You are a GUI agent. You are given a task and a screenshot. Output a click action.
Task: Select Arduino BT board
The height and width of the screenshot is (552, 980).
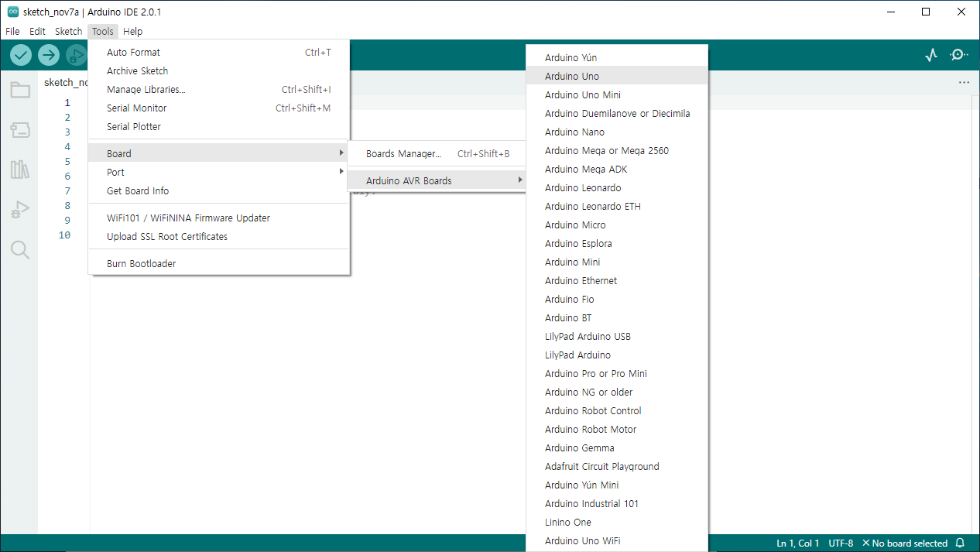(x=617, y=318)
